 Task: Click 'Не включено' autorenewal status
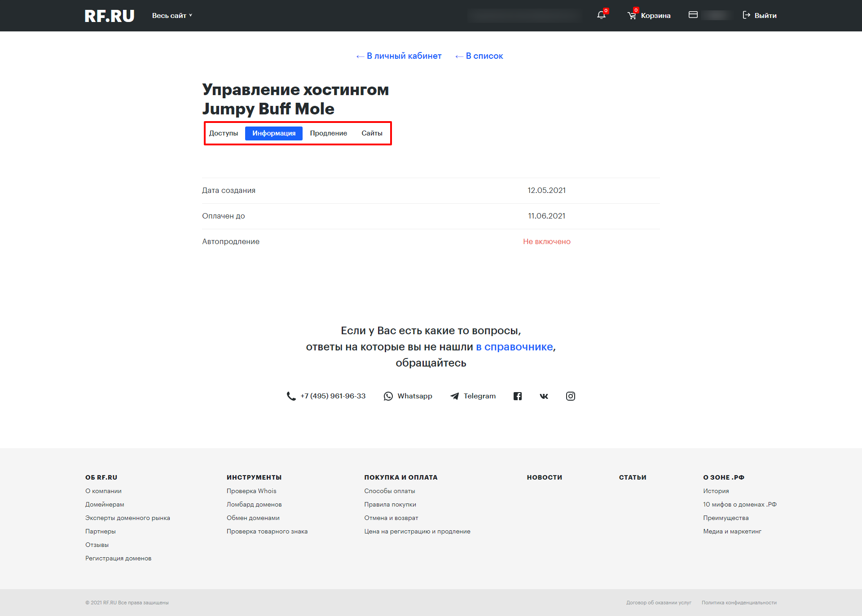pos(546,241)
